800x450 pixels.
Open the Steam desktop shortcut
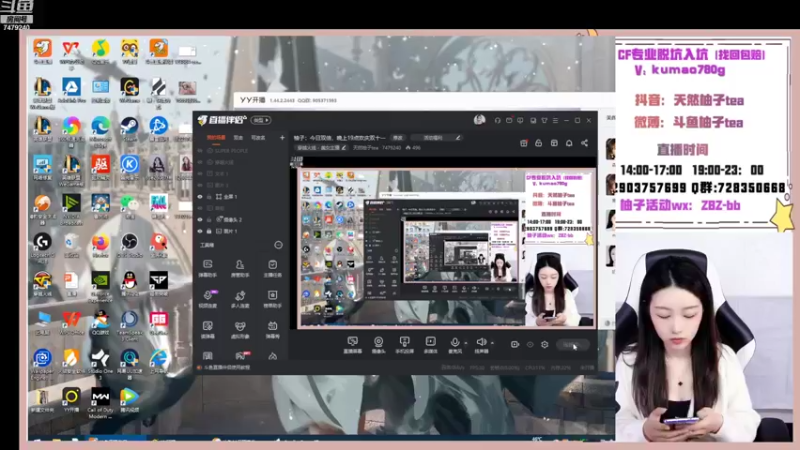click(x=130, y=127)
